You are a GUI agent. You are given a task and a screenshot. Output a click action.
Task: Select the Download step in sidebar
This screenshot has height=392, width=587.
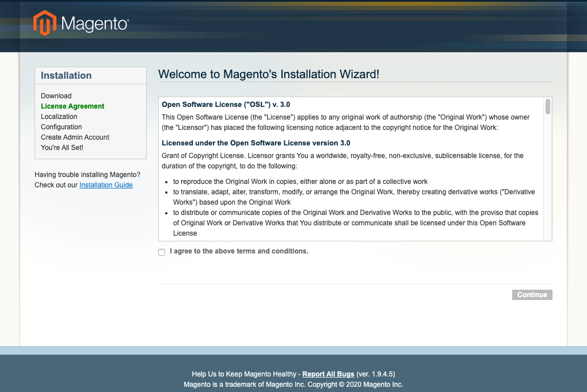(56, 96)
